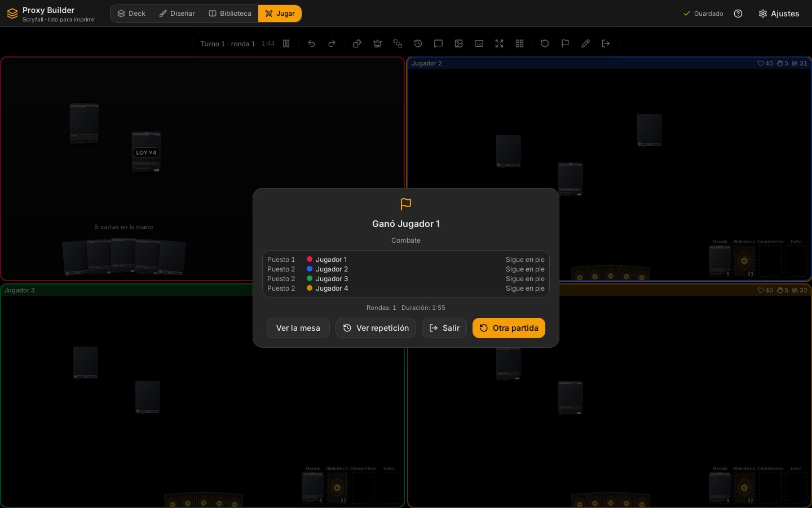Start Otra partida

pyautogui.click(x=509, y=328)
